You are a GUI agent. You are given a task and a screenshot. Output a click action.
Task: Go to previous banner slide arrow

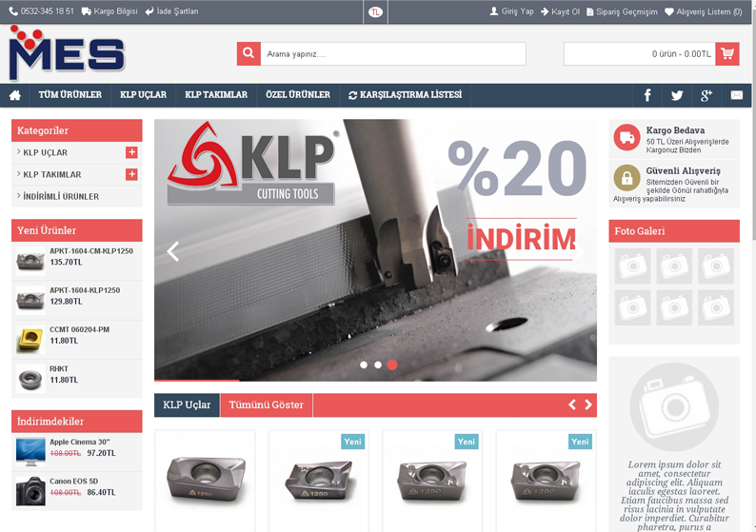pos(172,251)
